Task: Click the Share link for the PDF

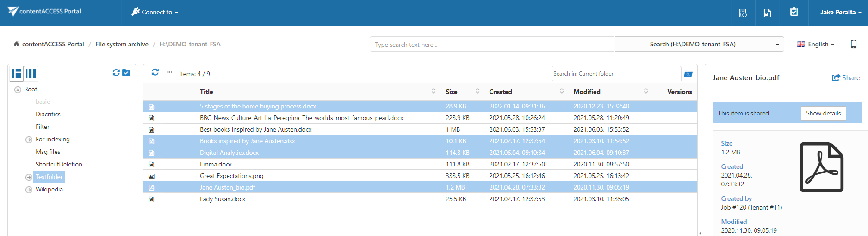Action: (846, 78)
